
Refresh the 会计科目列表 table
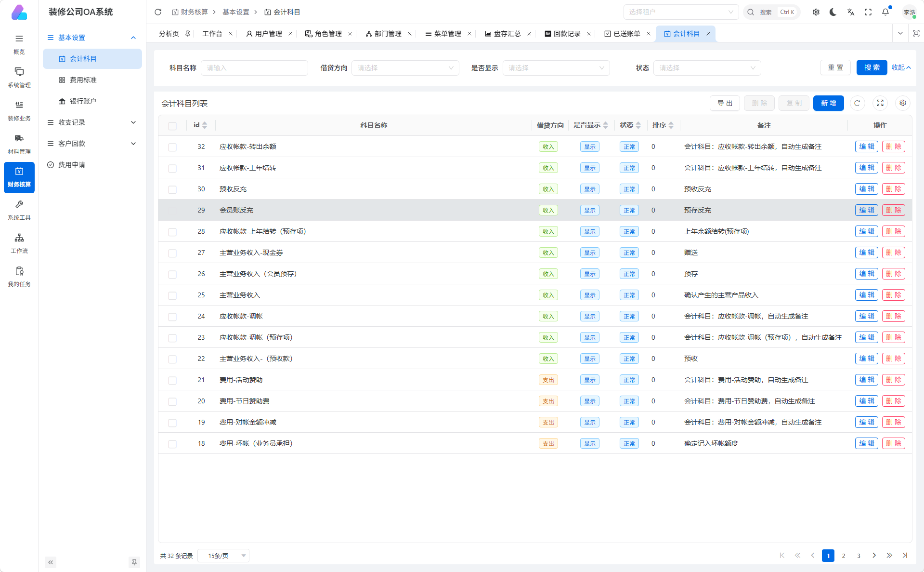pyautogui.click(x=857, y=103)
